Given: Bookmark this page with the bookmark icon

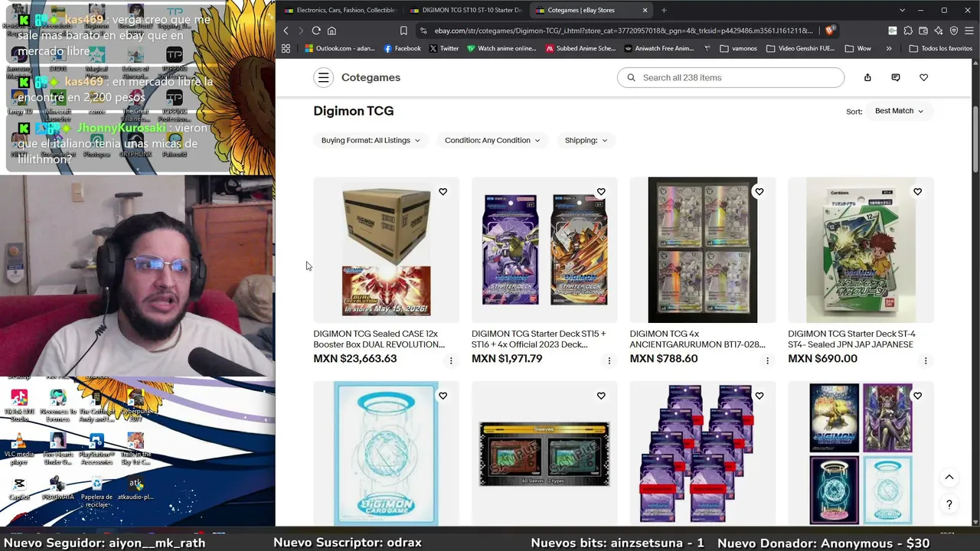Looking at the screenshot, I should tap(403, 31).
